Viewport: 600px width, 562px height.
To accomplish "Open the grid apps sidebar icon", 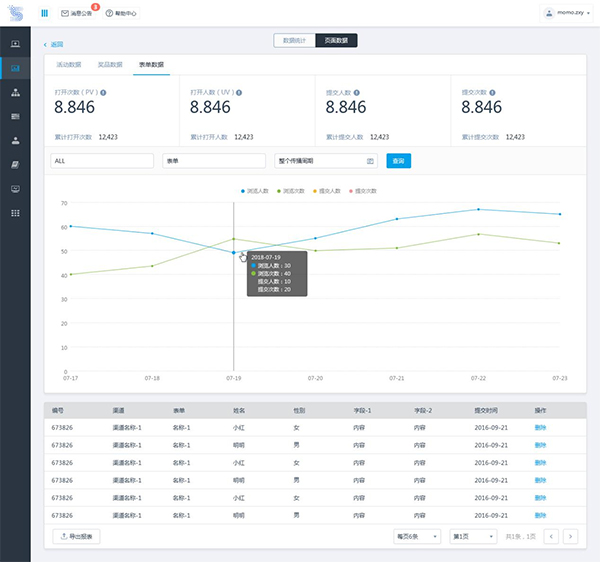I will click(x=15, y=213).
